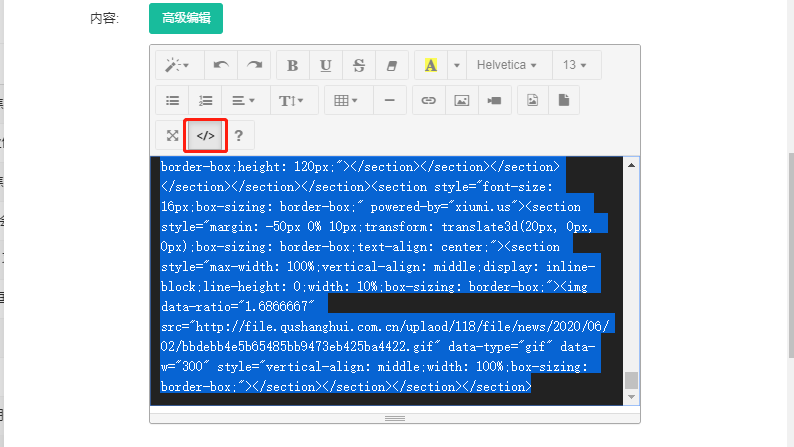Image resolution: width=794 pixels, height=447 pixels.
Task: Click the 高级编辑 button
Action: point(185,18)
